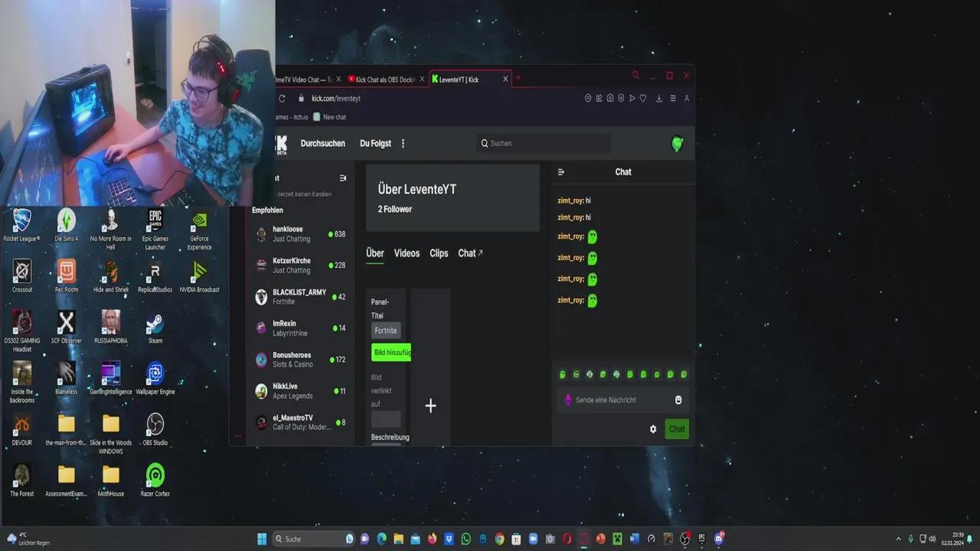
Task: Select the first green emote in the quick bar
Action: click(563, 374)
